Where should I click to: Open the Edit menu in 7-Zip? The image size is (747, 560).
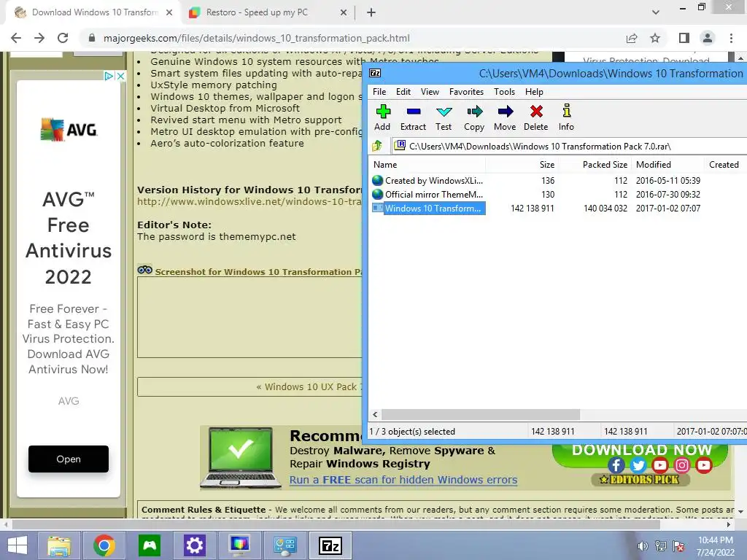click(x=403, y=91)
